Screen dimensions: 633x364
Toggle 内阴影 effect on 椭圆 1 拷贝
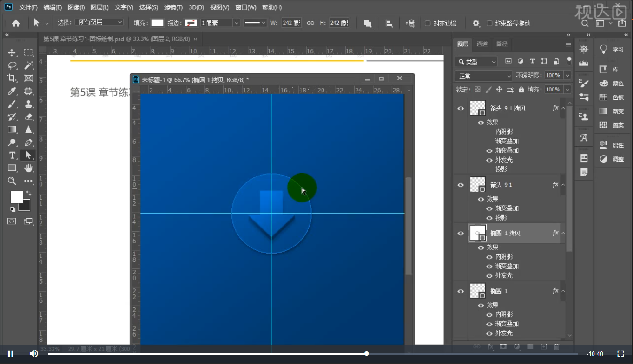[x=489, y=257]
